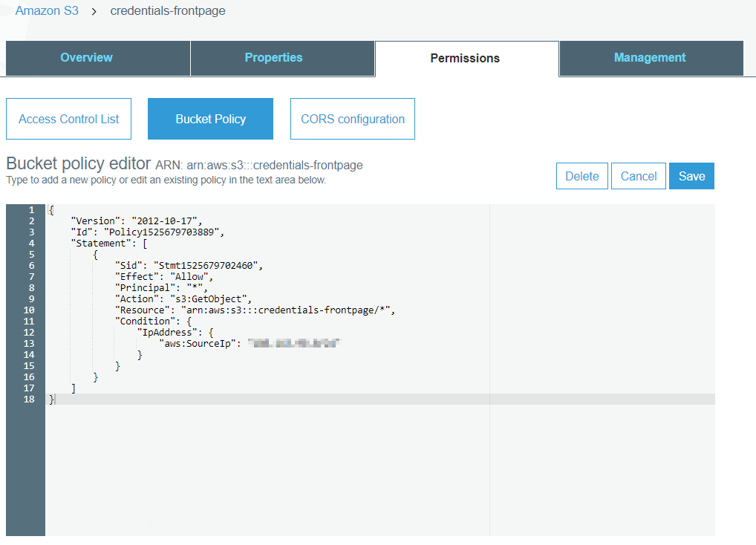
Task: Go to the Management tab
Action: pos(649,58)
